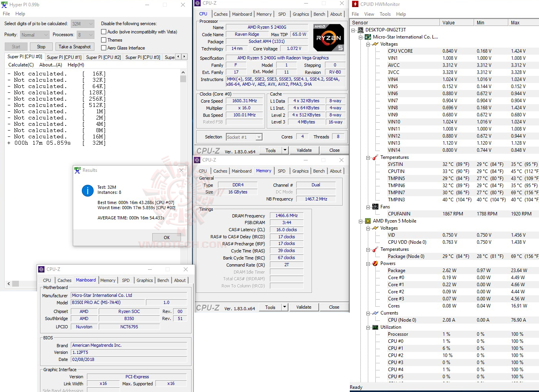The image size is (539, 392).
Task: Click the Results dialog title icon
Action: tap(78, 170)
